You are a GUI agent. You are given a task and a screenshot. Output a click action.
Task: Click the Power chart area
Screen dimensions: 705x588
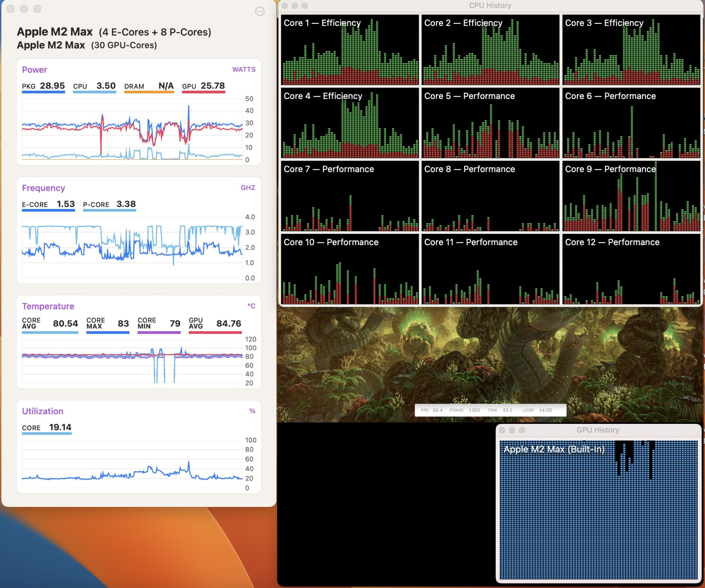pyautogui.click(x=132, y=129)
